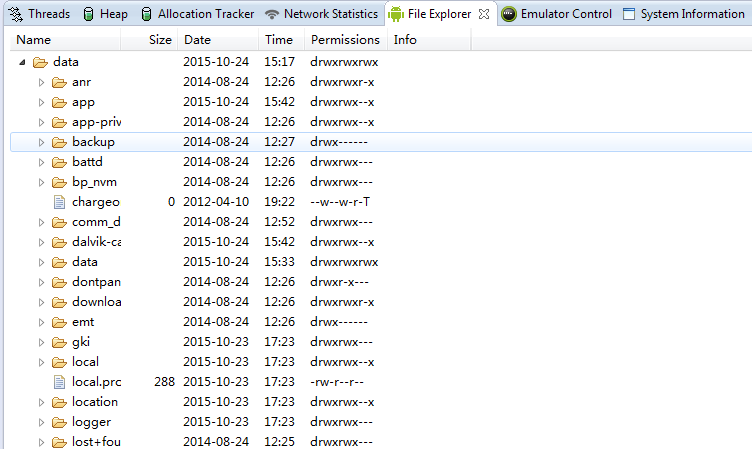Switch to Network Statistics tab
This screenshot has height=449, width=752.
[321, 14]
